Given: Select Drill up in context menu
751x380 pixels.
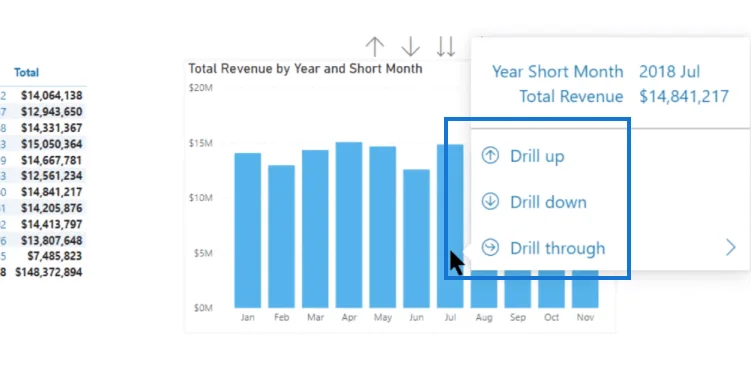Looking at the screenshot, I should (x=537, y=156).
